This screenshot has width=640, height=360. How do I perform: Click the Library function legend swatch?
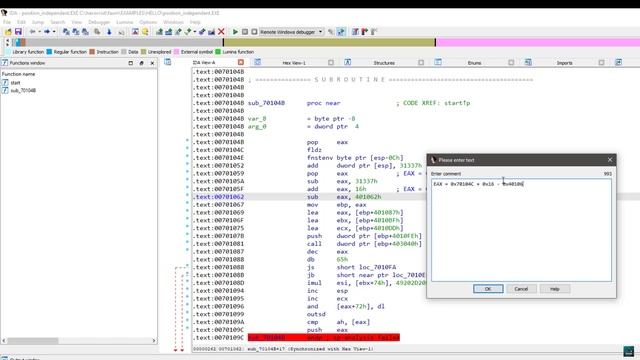coord(8,52)
